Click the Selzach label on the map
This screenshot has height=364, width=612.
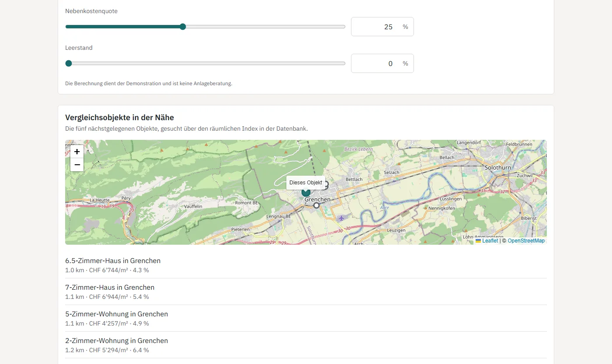tap(391, 173)
